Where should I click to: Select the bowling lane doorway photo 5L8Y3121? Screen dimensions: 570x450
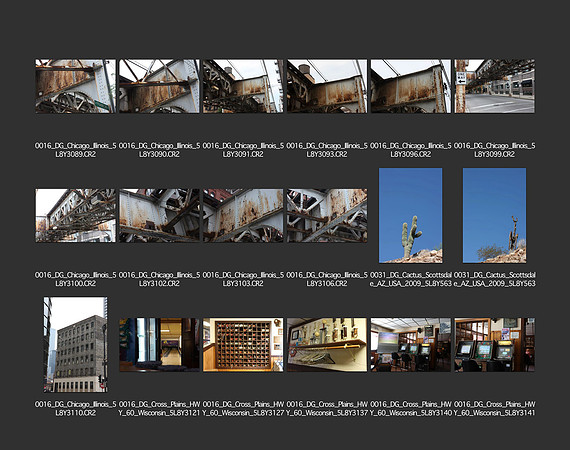159,345
